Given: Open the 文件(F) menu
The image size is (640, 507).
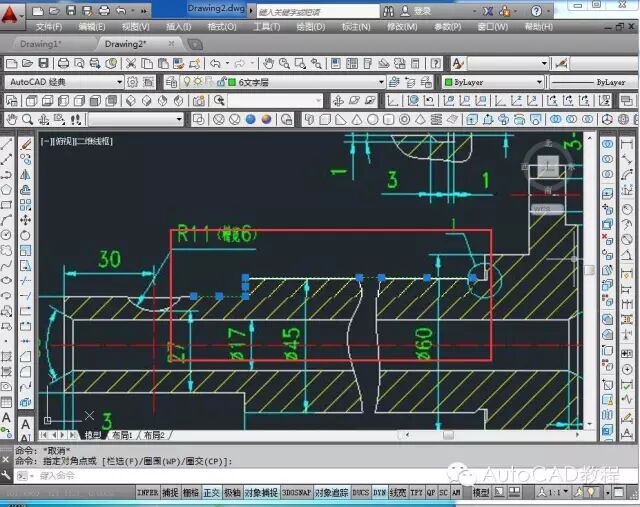Looking at the screenshot, I should coord(49,27).
